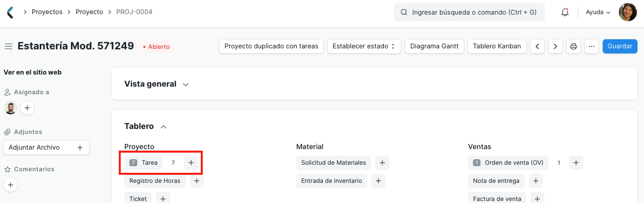This screenshot has height=203, width=644.
Task: Add new Factura de venta
Action: 537,199
